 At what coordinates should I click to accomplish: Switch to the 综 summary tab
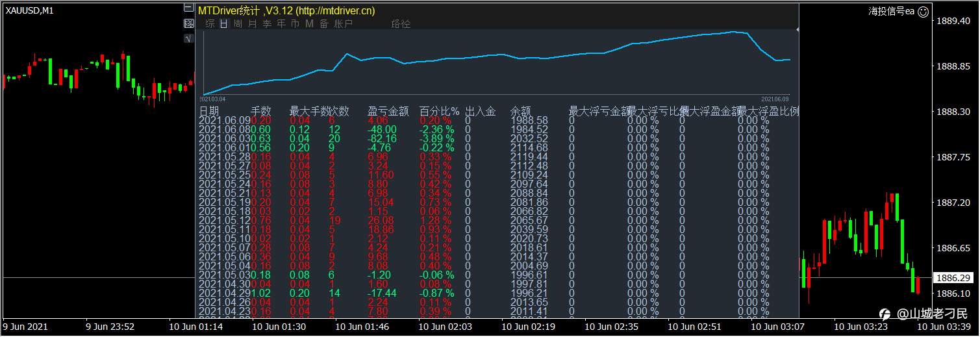210,24
